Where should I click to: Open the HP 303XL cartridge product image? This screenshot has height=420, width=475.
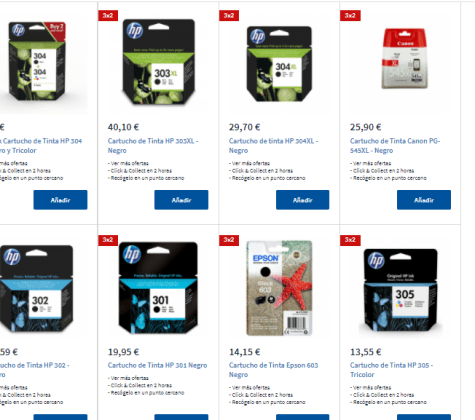(158, 62)
